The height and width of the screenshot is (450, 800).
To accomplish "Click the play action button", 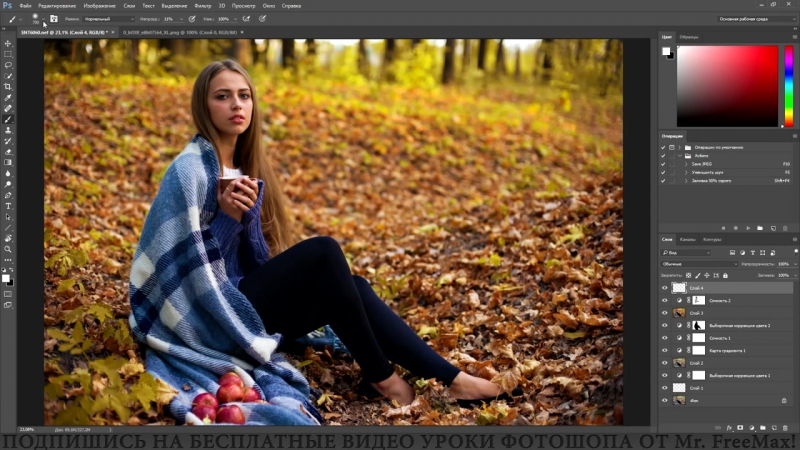I will coord(747,228).
